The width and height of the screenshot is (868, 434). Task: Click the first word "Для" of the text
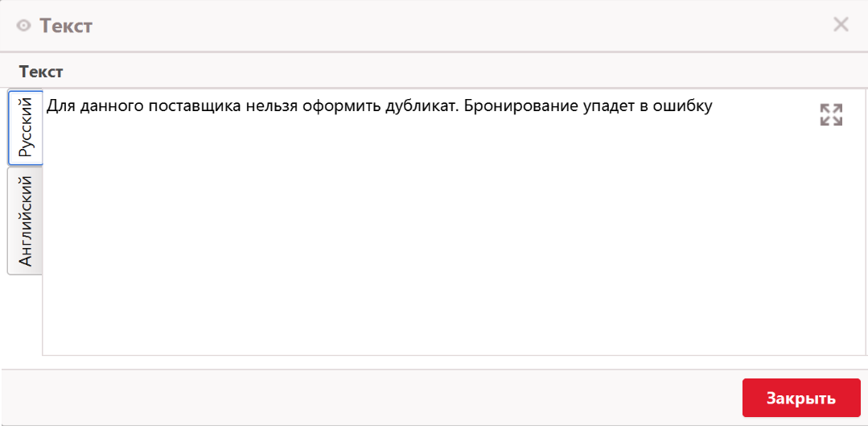[x=59, y=105]
